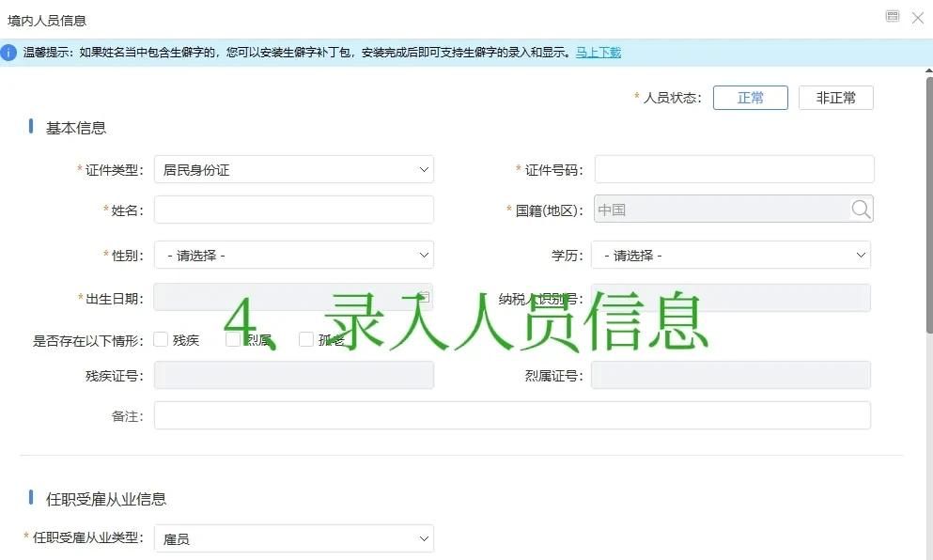The height and width of the screenshot is (560, 933).
Task: Open the 出生日期 calendar picker icon
Action: click(x=422, y=297)
